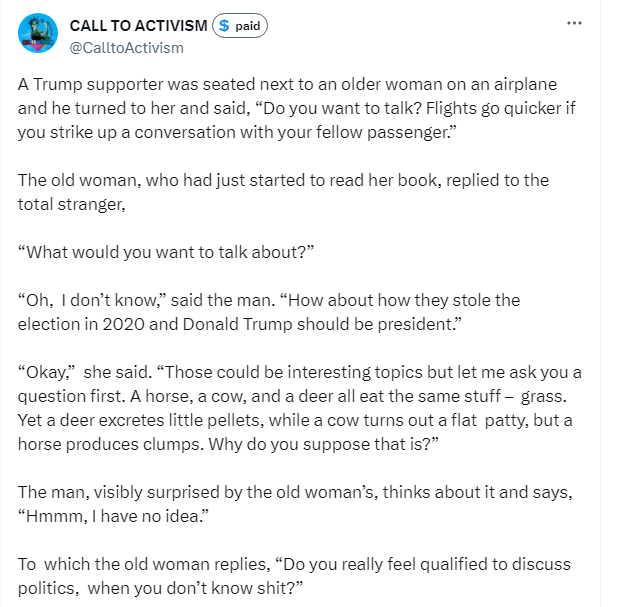Screen dimensions: 625x607
Task: Click the line beginning 'Yet a deer excretes'
Action: [x=295, y=420]
